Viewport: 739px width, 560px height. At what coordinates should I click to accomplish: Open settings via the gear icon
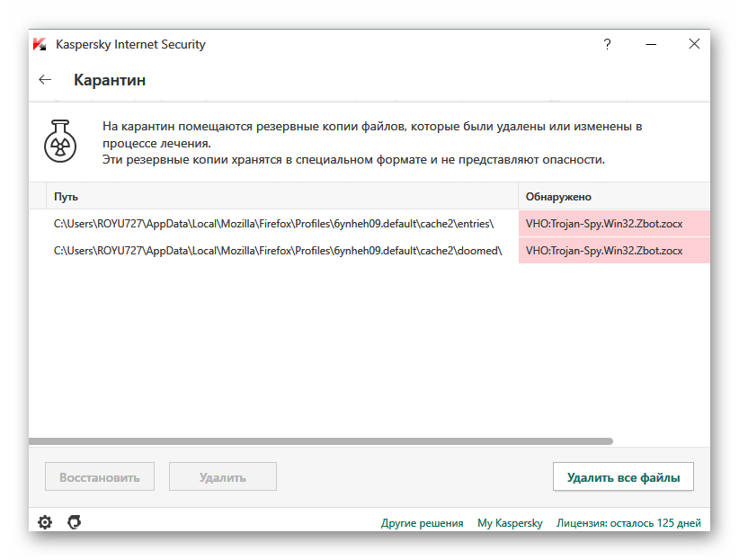coord(45,522)
